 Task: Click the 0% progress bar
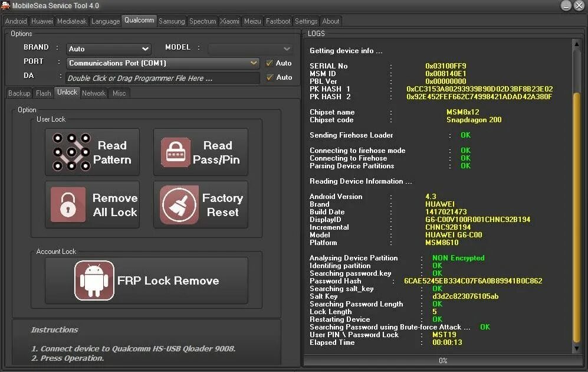(x=442, y=360)
